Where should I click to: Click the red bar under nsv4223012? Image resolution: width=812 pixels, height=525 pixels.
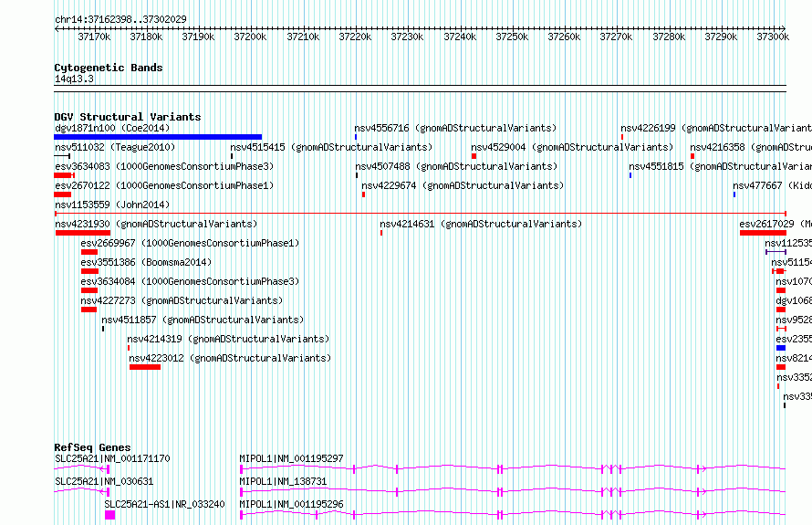pos(145,367)
